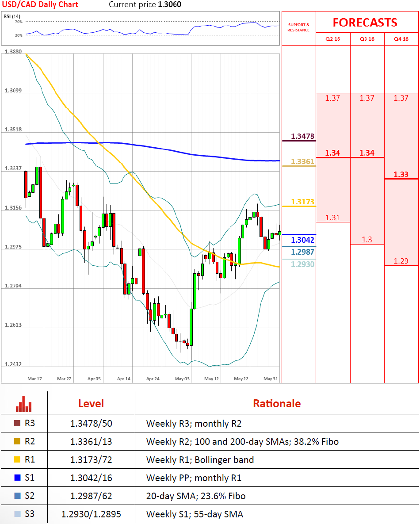
Task: Select the Q3 16 column header
Action: point(367,39)
